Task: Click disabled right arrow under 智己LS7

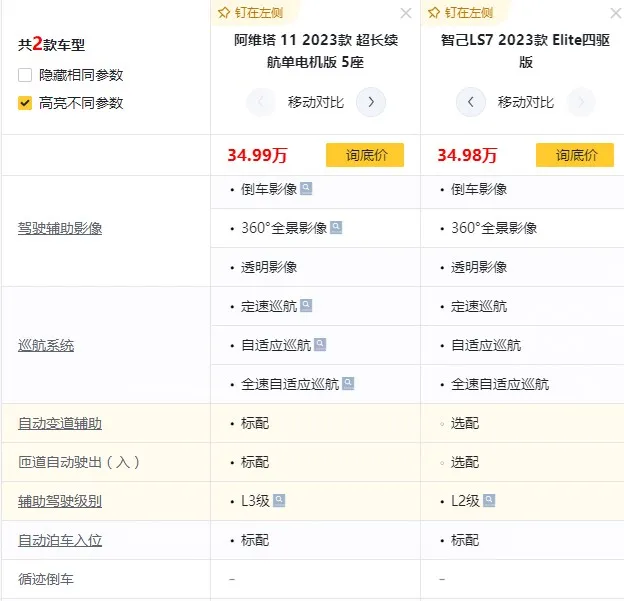Action: pyautogui.click(x=581, y=102)
